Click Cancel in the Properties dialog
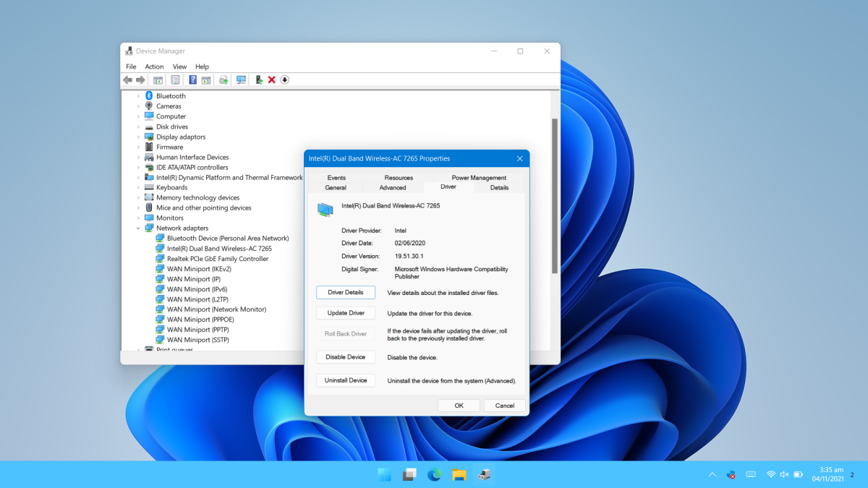 [505, 406]
